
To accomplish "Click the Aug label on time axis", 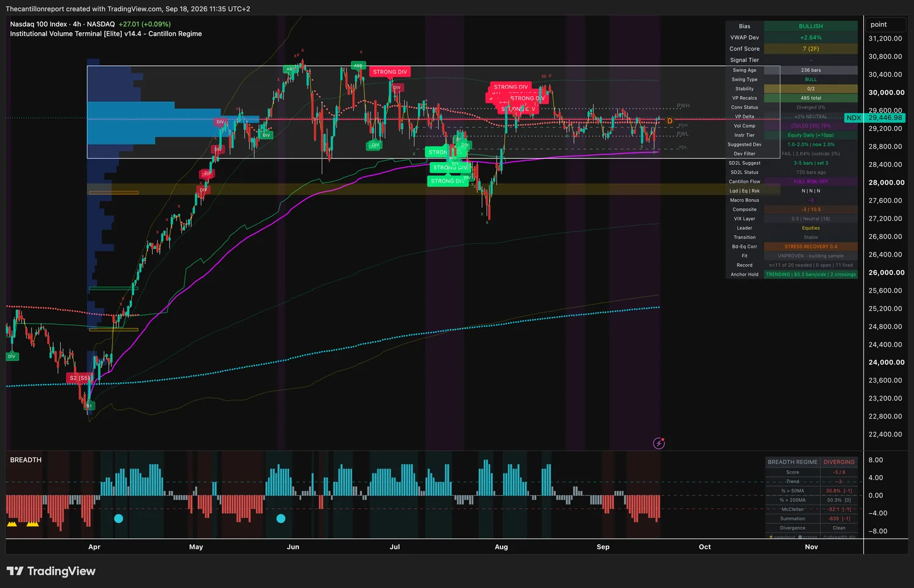I will click(501, 547).
